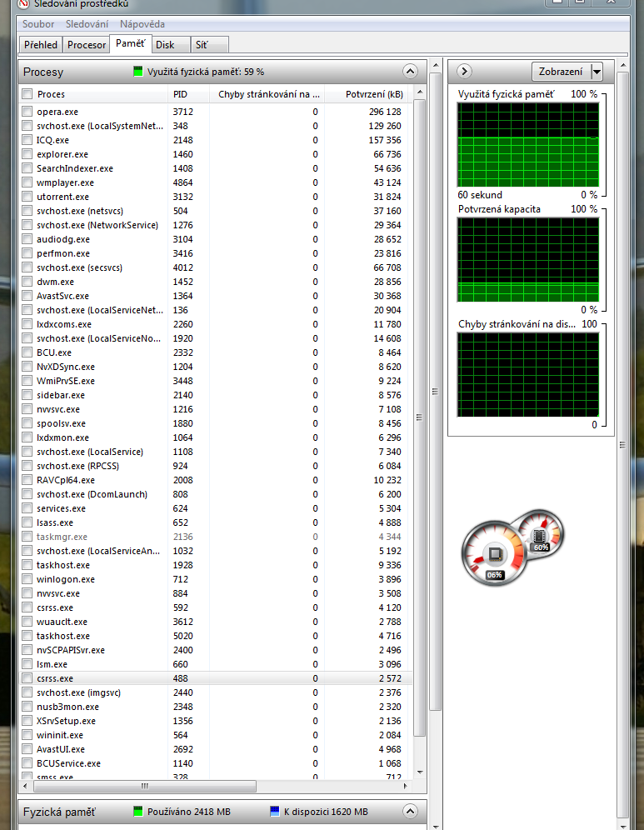Image resolution: width=644 pixels, height=830 pixels.
Task: Select the Paměť tab
Action: click(130, 43)
